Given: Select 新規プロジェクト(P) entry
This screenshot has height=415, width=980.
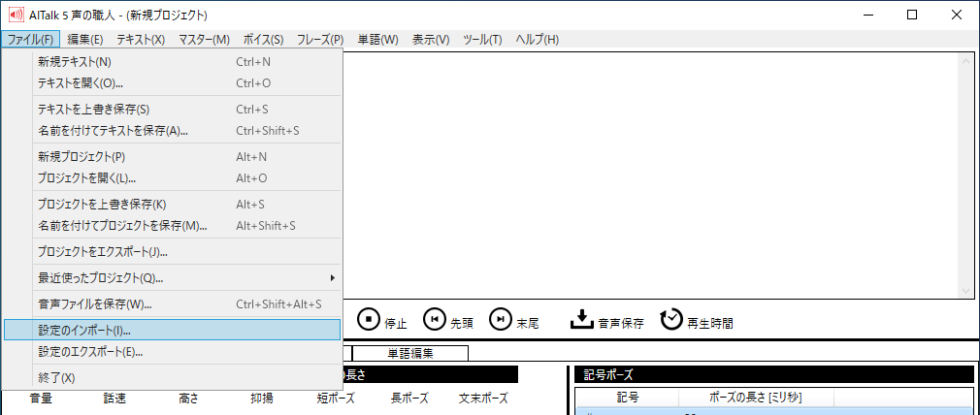Looking at the screenshot, I should (x=172, y=157).
